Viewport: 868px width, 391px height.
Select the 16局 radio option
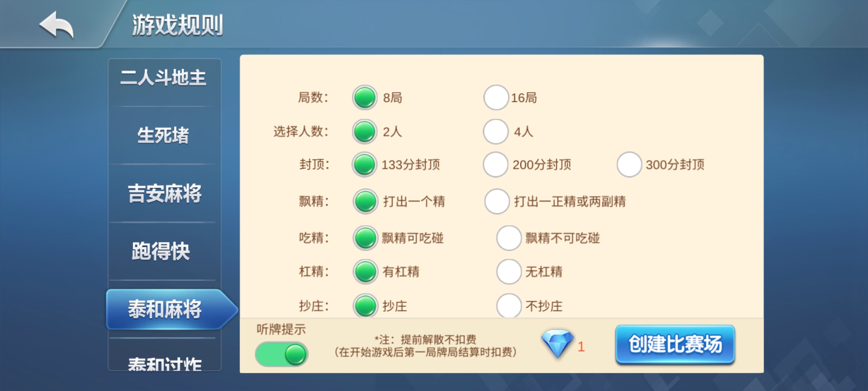tap(495, 97)
